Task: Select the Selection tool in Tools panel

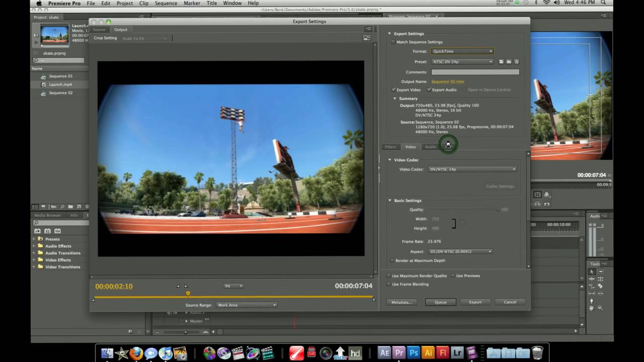Action: 592,271
